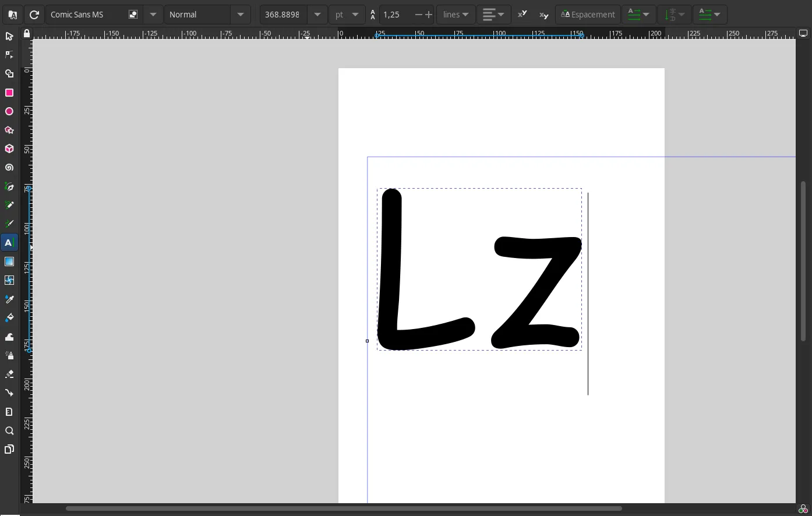Click the 368.8898 font size field

[x=283, y=15]
